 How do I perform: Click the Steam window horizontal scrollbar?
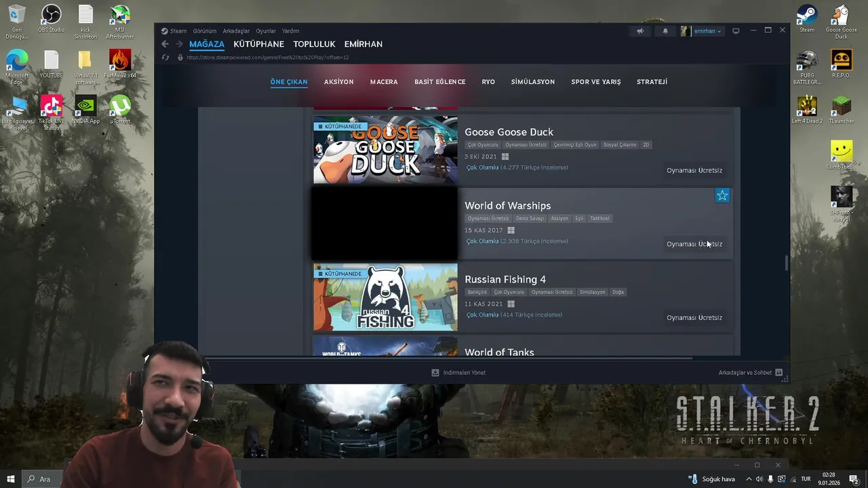pyautogui.click(x=448, y=359)
